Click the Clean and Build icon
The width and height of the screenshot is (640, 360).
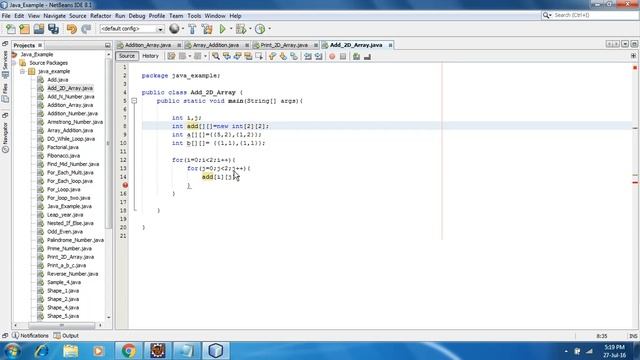click(x=207, y=29)
